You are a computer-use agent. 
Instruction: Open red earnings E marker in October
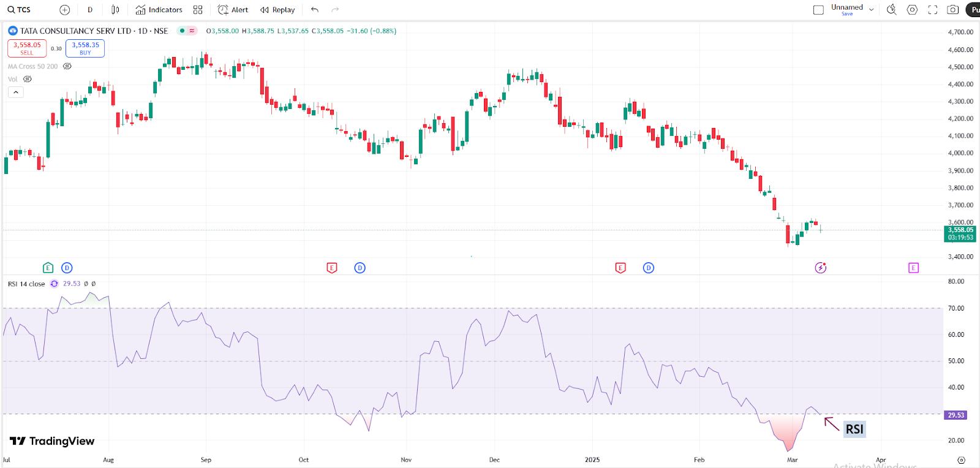coord(332,268)
